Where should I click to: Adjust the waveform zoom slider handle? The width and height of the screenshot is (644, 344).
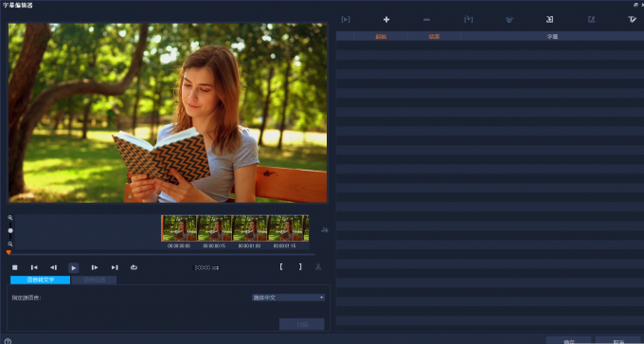click(10, 230)
